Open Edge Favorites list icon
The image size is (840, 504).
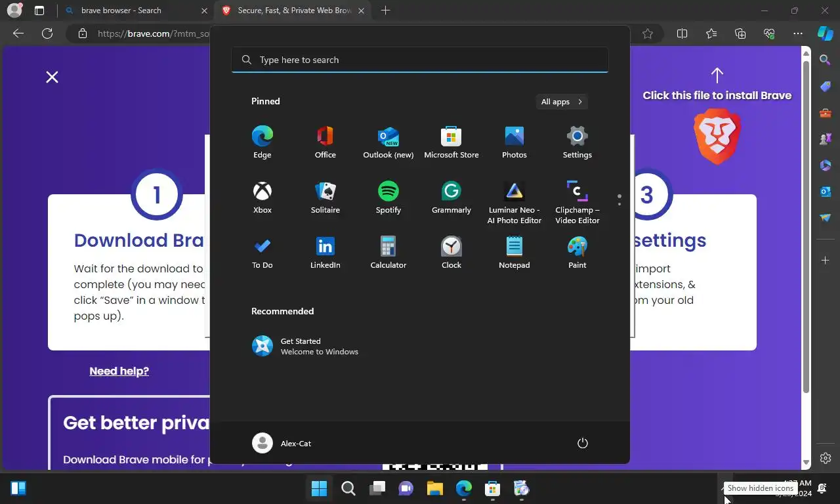[x=711, y=33]
